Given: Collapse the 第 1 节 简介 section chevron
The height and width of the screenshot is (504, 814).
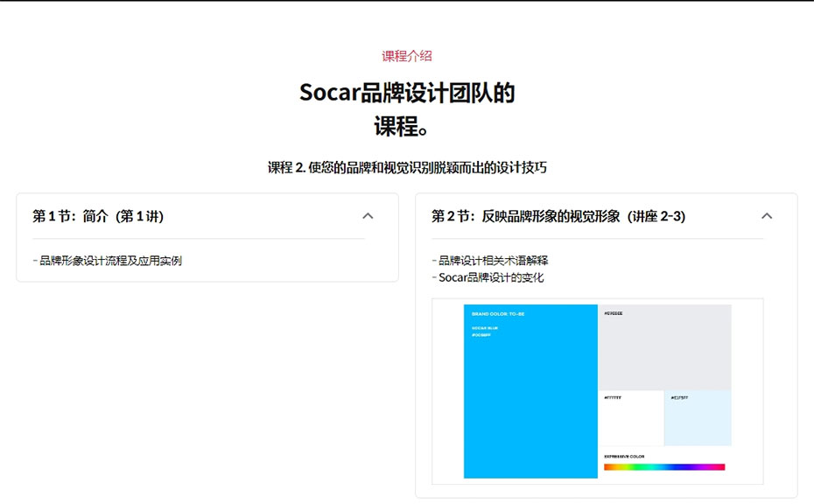Looking at the screenshot, I should [368, 216].
